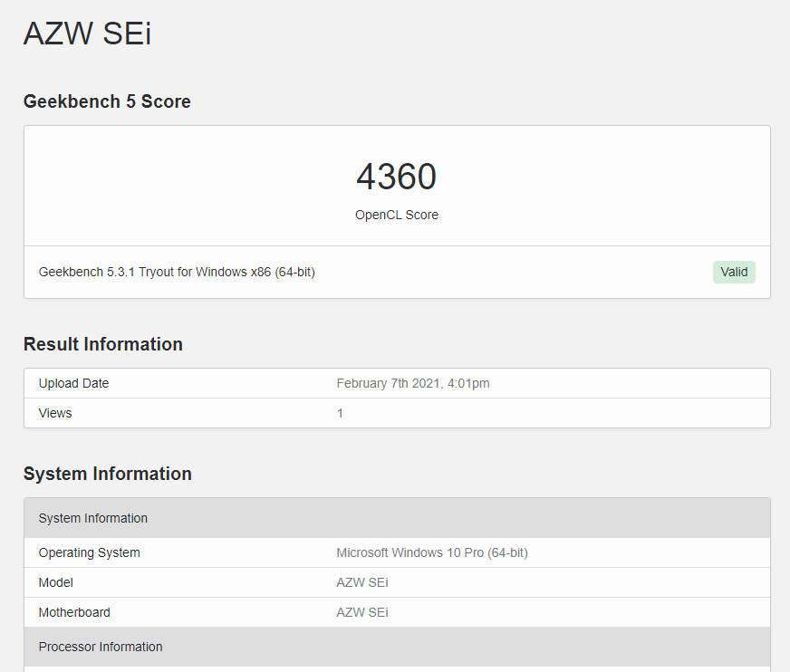This screenshot has height=672, width=790.
Task: Click the Result Information heading
Action: click(102, 344)
